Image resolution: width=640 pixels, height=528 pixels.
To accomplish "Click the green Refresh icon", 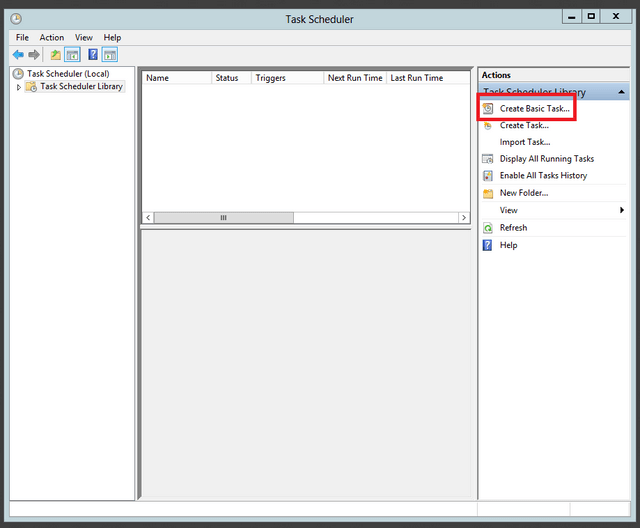I will (x=488, y=228).
